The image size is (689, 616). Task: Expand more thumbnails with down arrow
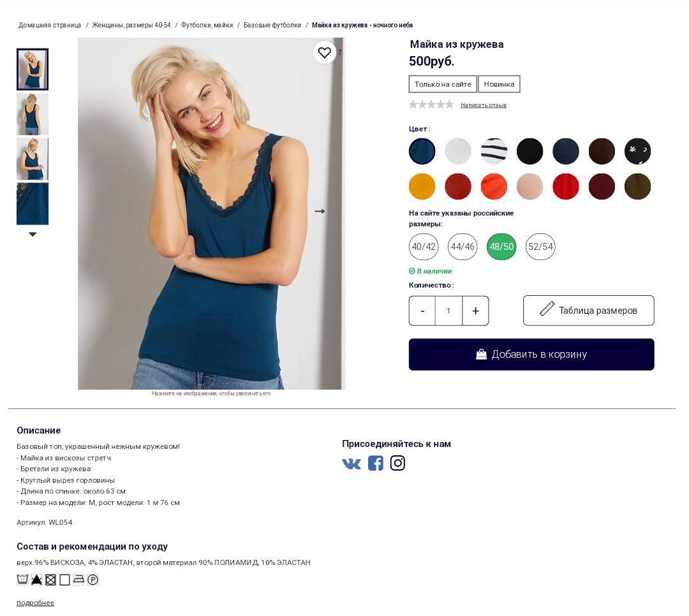(x=33, y=234)
